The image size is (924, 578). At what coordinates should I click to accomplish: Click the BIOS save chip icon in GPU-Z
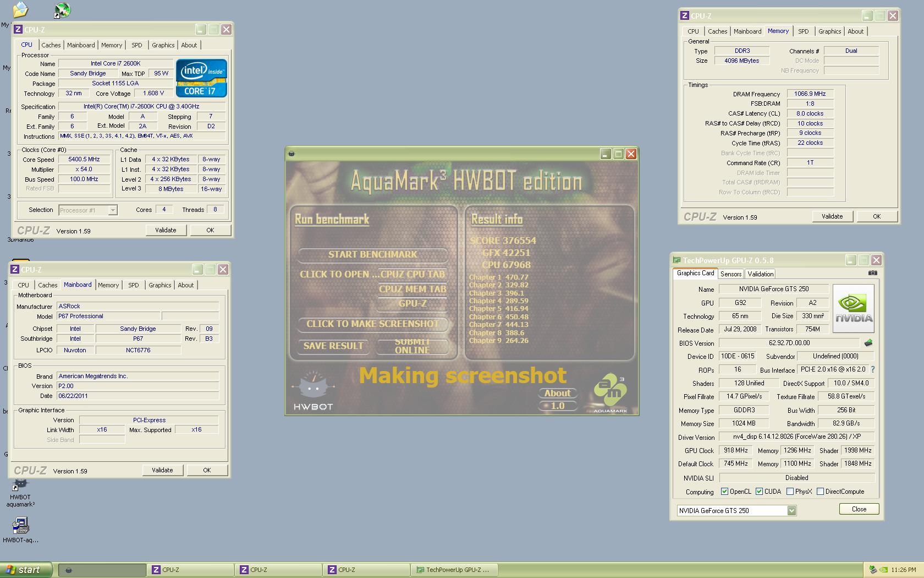pyautogui.click(x=868, y=343)
